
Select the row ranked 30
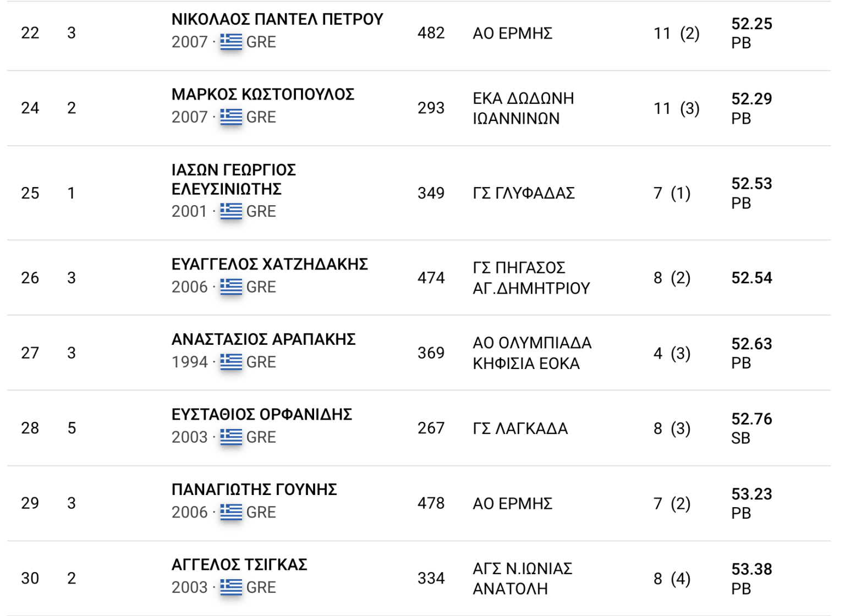(30, 578)
